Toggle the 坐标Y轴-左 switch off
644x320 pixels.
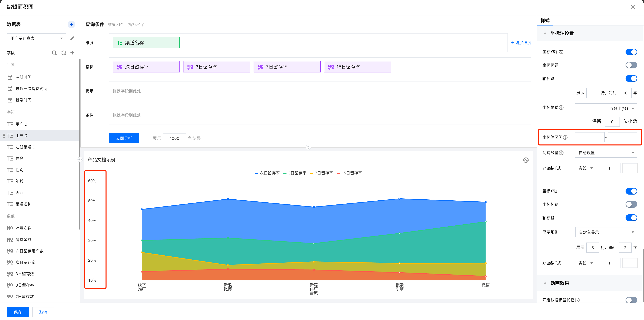[x=631, y=52]
